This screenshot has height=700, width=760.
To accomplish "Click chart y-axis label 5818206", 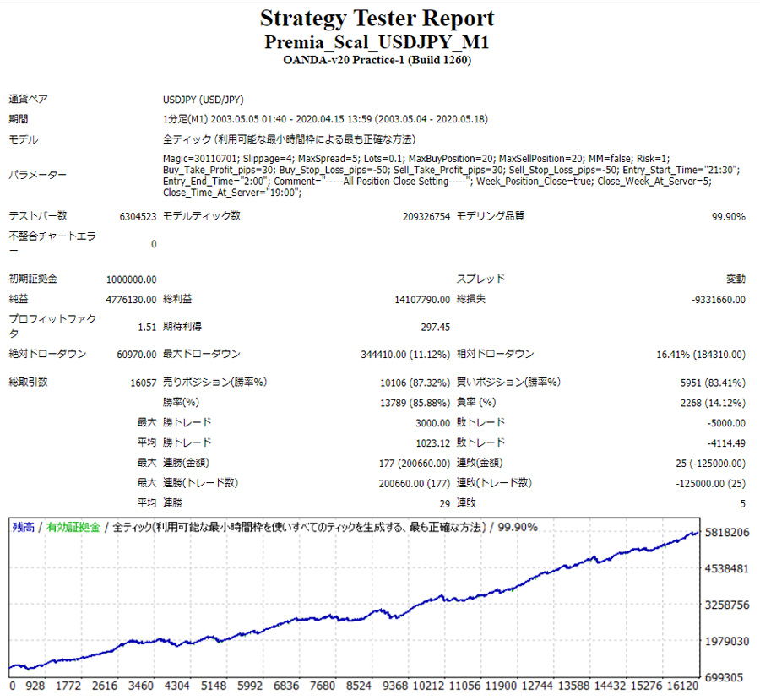I will [727, 533].
